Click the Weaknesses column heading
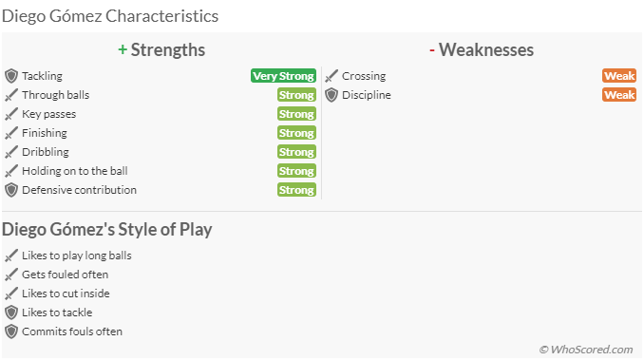This screenshot has width=644, height=360. (482, 50)
